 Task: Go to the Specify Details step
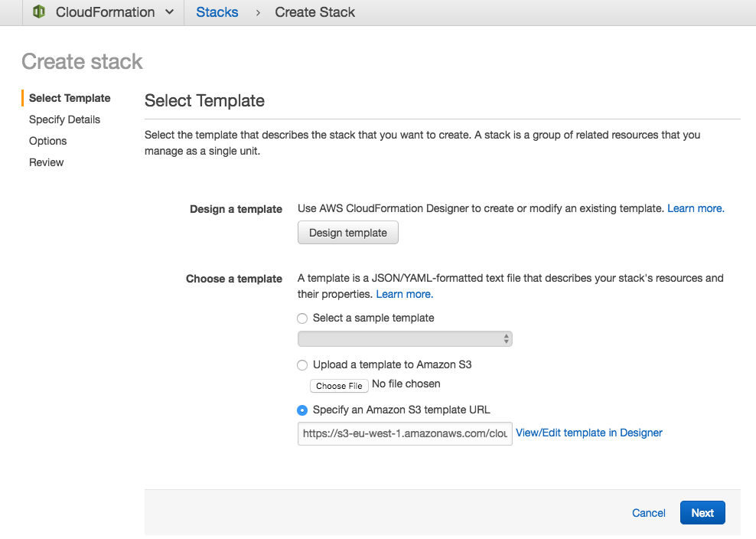tap(64, 119)
